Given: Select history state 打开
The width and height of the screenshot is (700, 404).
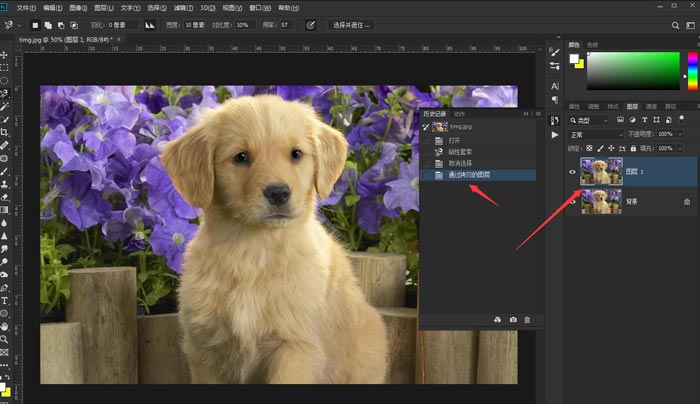Looking at the screenshot, I should [x=479, y=141].
